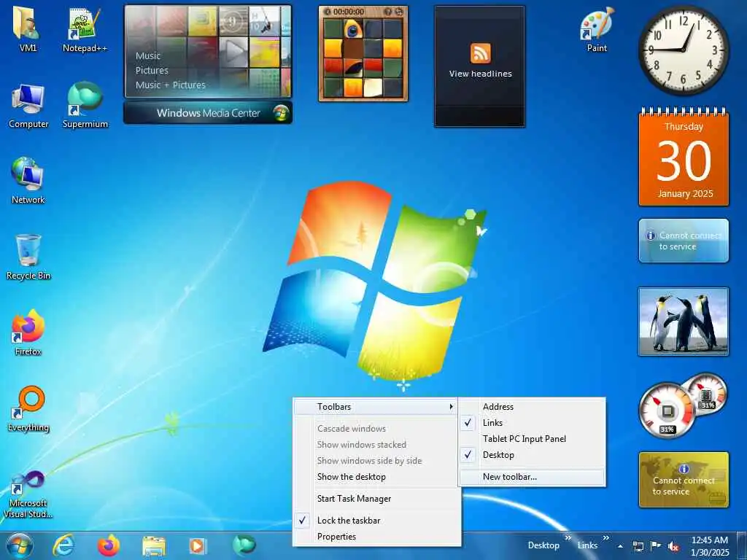Image resolution: width=747 pixels, height=560 pixels.
Task: Open the Recycle Bin
Action: click(28, 257)
